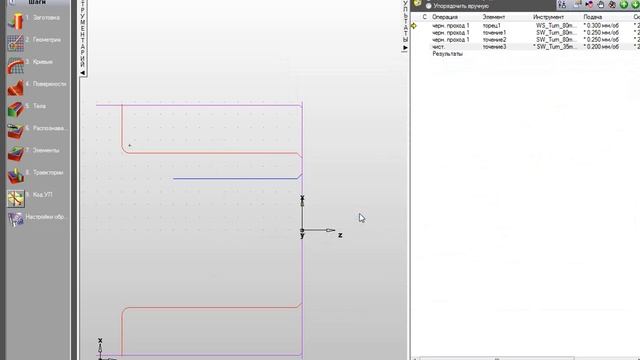The image size is (640, 360).
Task: Click the точение1 element cell
Action: [x=494, y=33]
